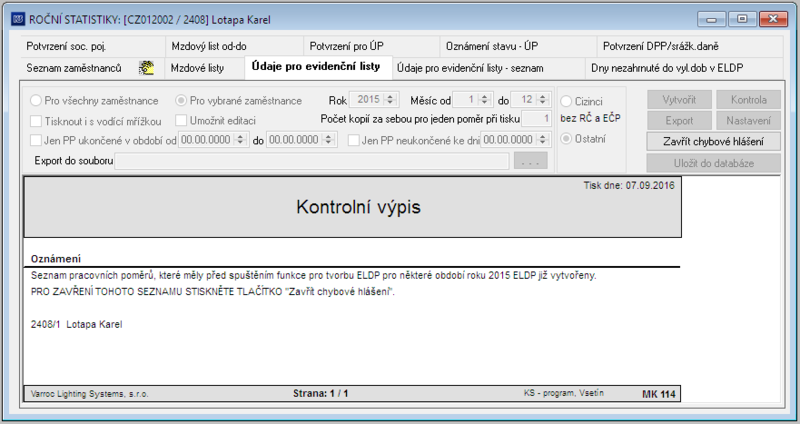The height and width of the screenshot is (424, 800).
Task: Click the Export do souboru path field
Action: tap(312, 161)
